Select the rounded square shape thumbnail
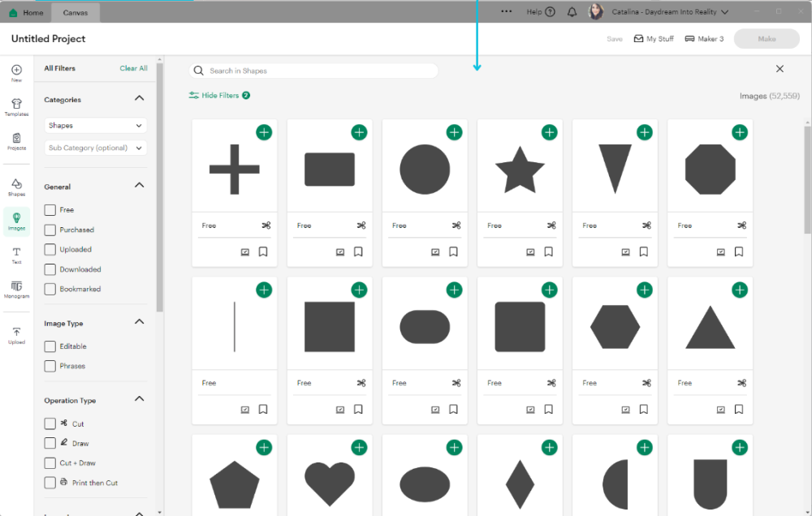Viewport: 812px width, 516px height. (520, 327)
